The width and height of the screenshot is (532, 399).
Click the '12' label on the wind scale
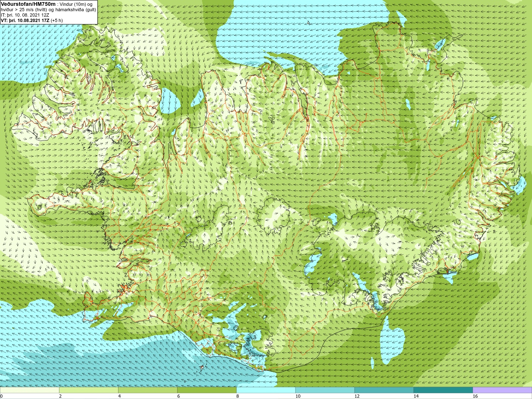[x=357, y=396]
